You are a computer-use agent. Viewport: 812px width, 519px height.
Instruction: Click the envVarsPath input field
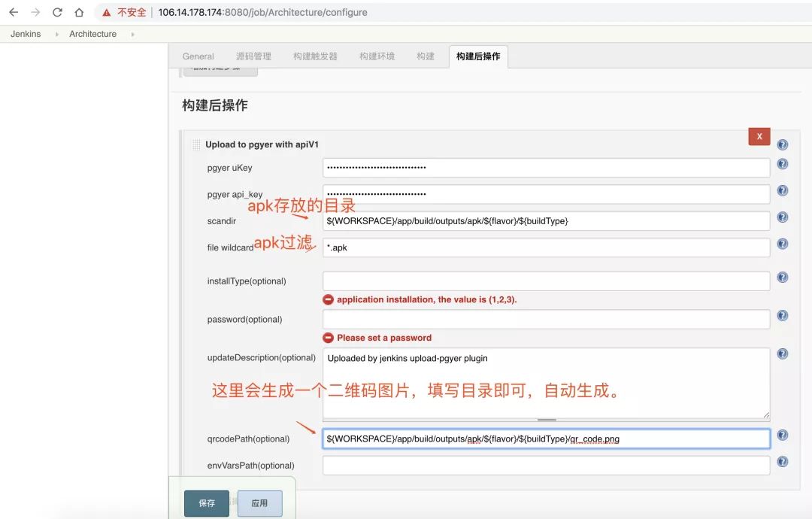point(546,465)
